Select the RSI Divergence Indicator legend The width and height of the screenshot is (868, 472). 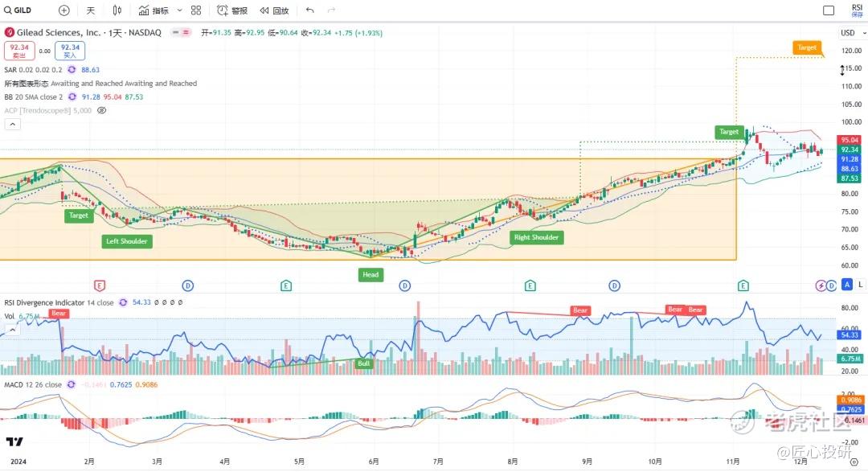click(x=59, y=302)
